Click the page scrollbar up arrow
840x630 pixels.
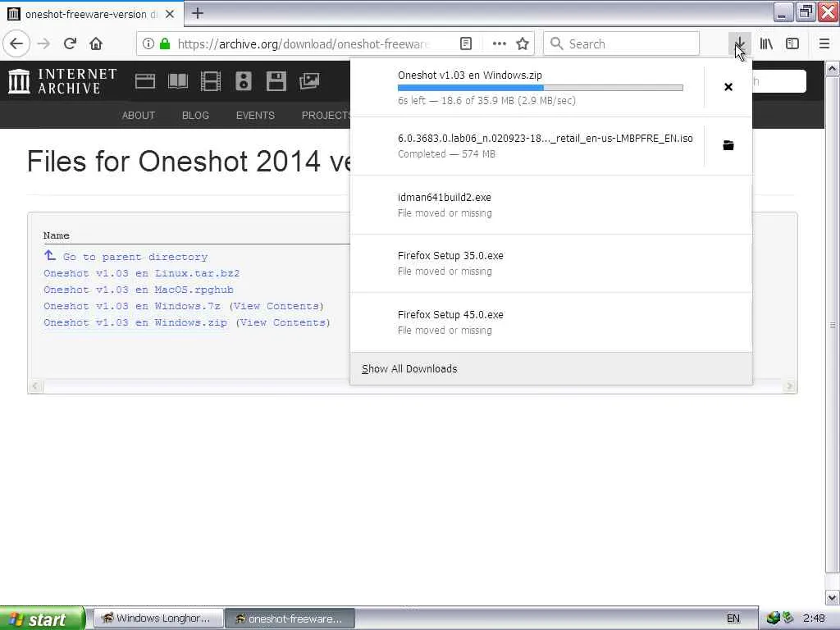coord(832,69)
